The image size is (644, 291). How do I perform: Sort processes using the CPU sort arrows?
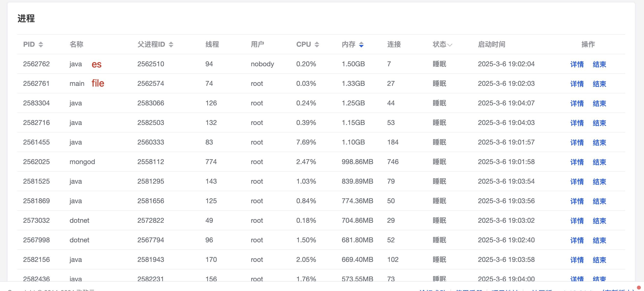(x=317, y=45)
